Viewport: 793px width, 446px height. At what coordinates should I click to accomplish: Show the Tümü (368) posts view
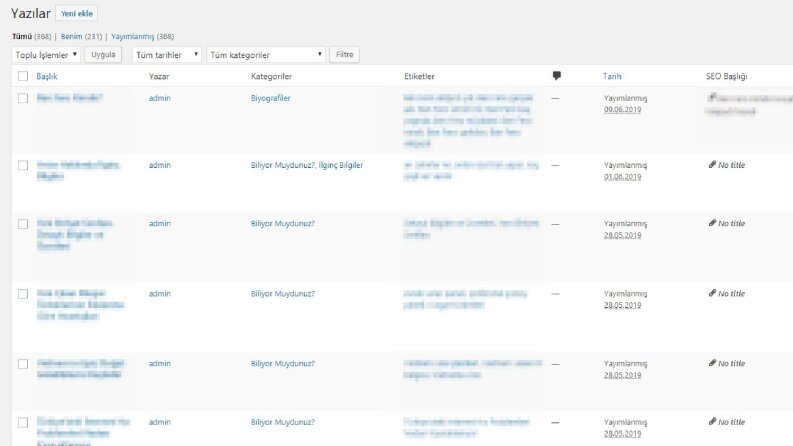click(31, 36)
